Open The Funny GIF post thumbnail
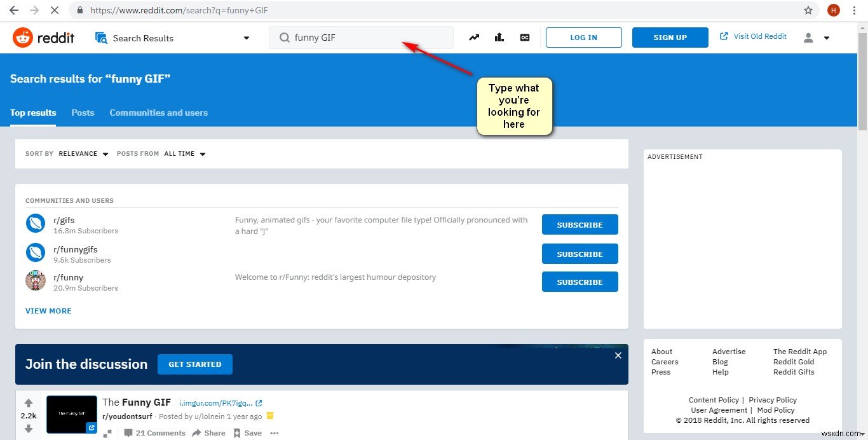 pos(72,415)
